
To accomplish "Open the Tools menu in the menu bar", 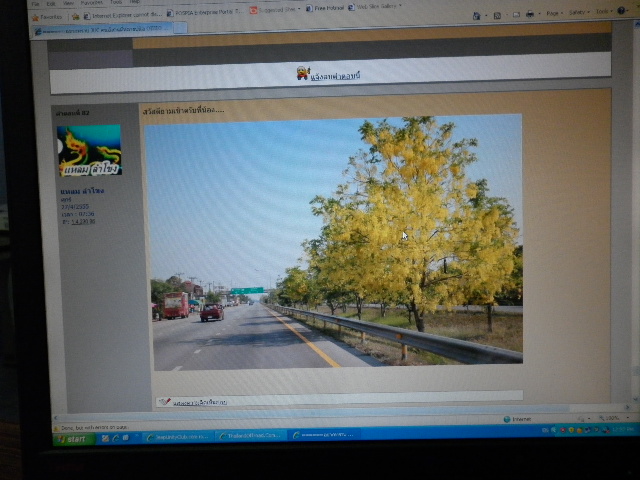I will (x=115, y=3).
